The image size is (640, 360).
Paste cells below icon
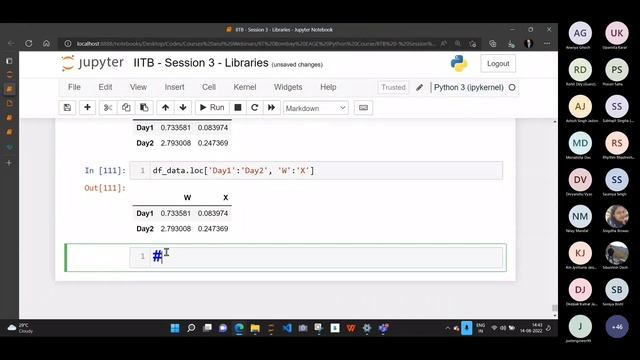[144, 108]
